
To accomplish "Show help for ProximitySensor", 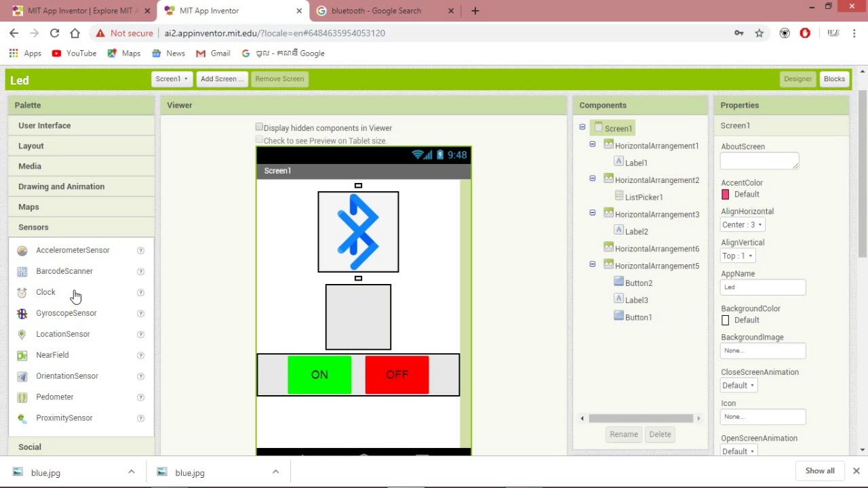I will coord(141,419).
